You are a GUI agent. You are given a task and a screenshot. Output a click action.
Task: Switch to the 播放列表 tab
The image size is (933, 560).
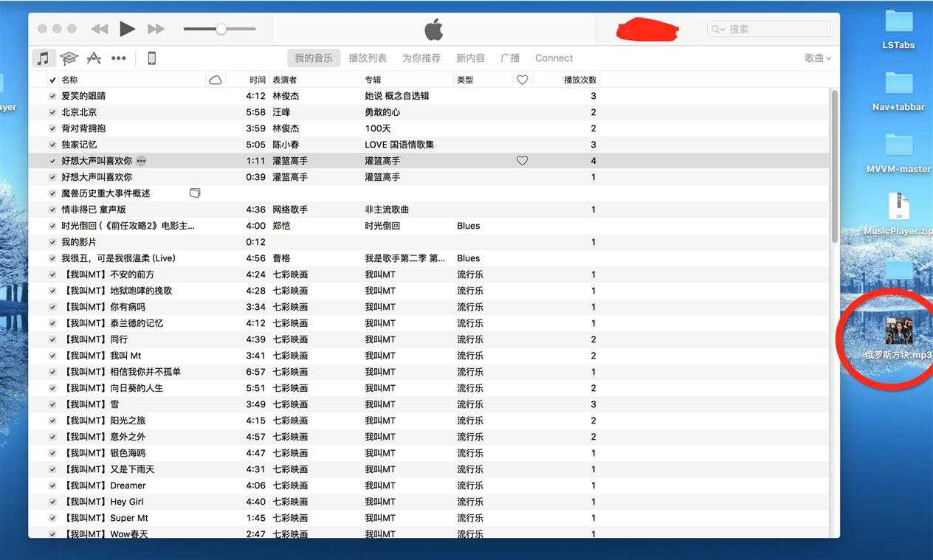click(368, 58)
